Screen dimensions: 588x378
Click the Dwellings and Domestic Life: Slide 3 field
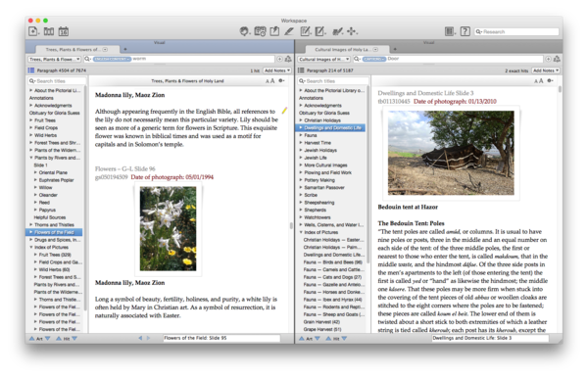pyautogui.click(x=490, y=338)
